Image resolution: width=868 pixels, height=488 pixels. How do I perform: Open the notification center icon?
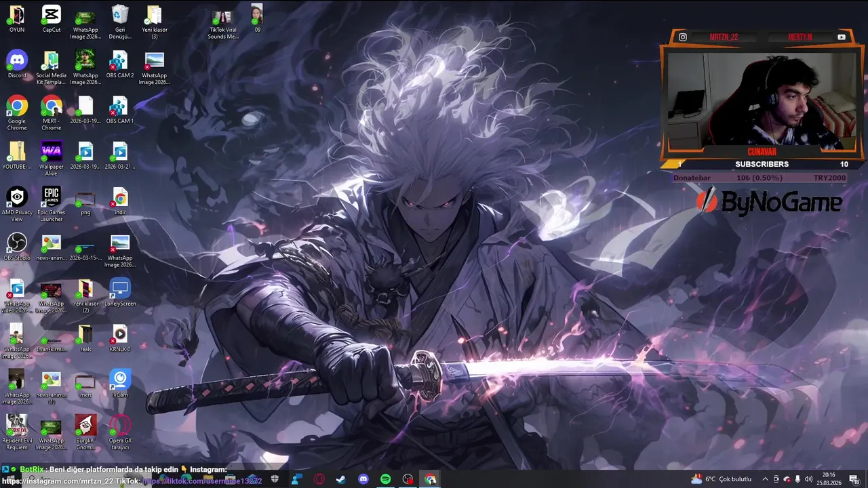(x=854, y=479)
